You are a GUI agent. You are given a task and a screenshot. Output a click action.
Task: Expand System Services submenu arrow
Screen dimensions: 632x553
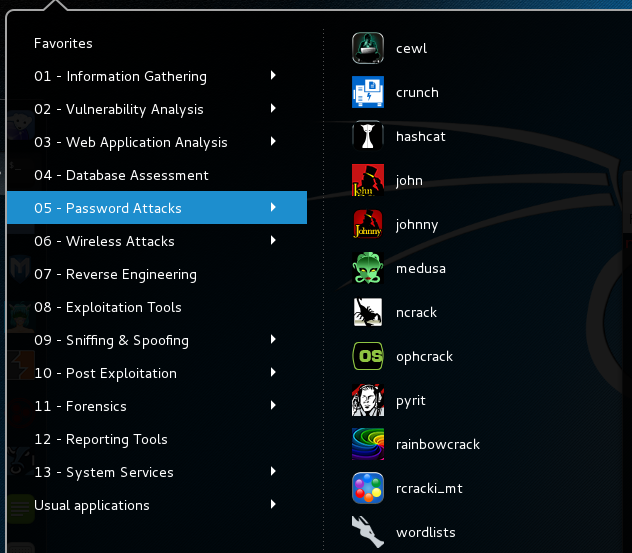coord(273,471)
